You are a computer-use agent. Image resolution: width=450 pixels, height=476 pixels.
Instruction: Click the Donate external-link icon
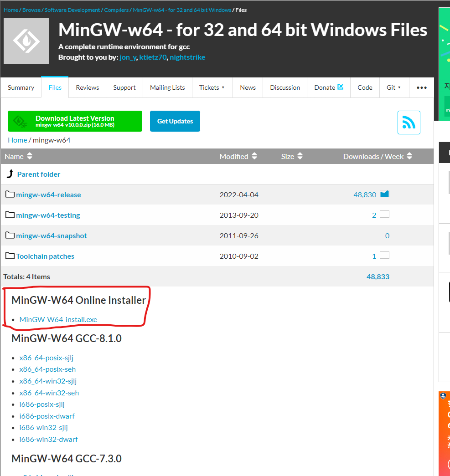(340, 87)
